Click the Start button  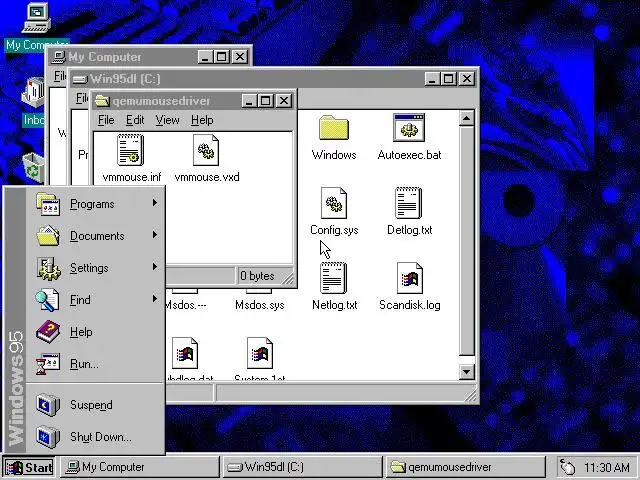[x=29, y=467]
